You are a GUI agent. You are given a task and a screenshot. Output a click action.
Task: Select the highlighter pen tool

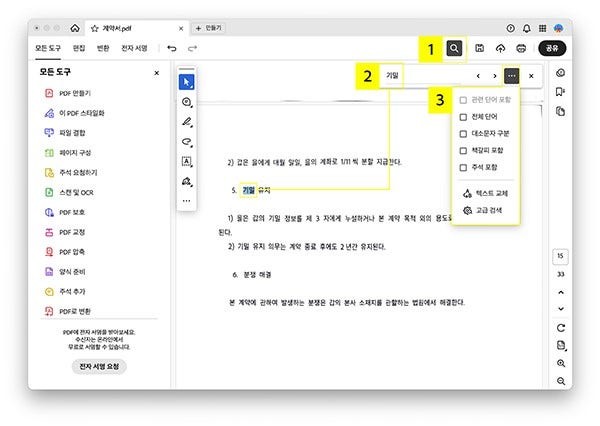point(187,122)
